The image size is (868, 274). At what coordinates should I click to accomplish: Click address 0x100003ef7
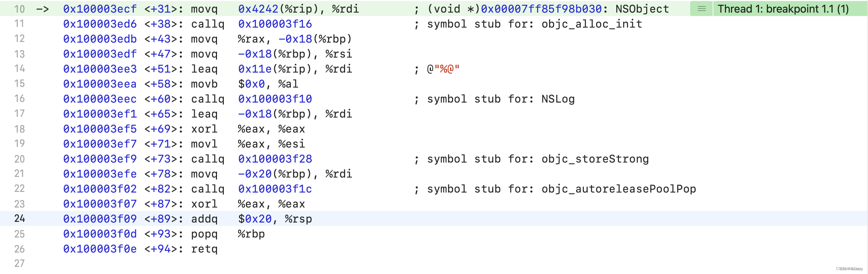(100, 144)
